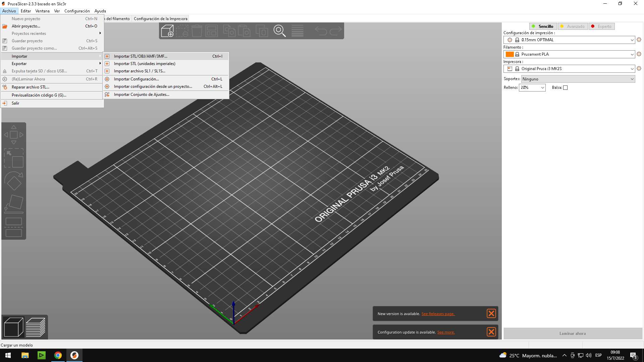Switch to 3D editor view cube
This screenshot has height=362, width=644.
[14, 327]
